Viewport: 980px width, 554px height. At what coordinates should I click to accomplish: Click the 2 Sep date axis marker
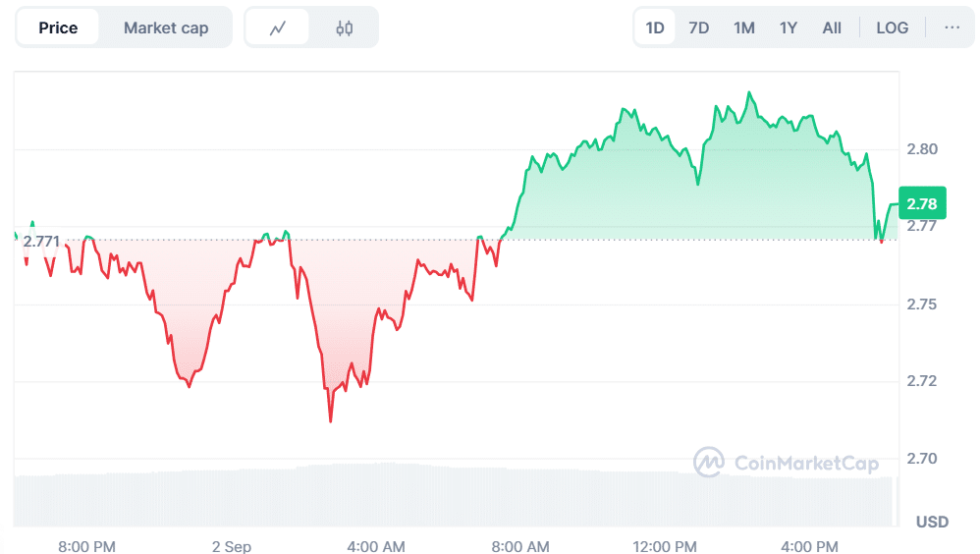point(232,545)
